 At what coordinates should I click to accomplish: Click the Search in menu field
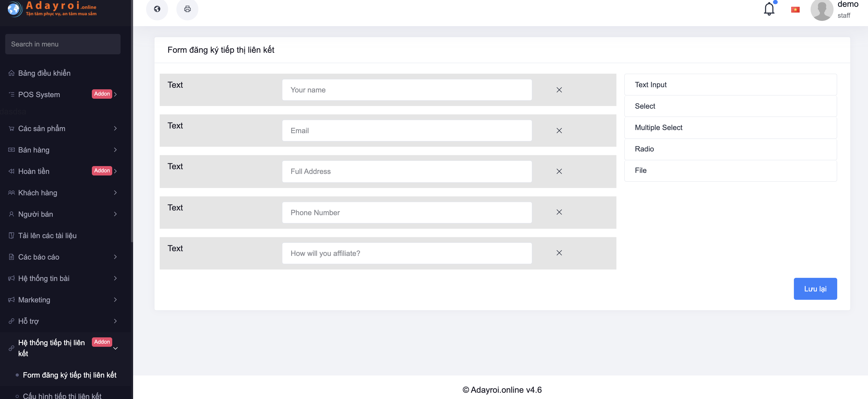point(63,44)
